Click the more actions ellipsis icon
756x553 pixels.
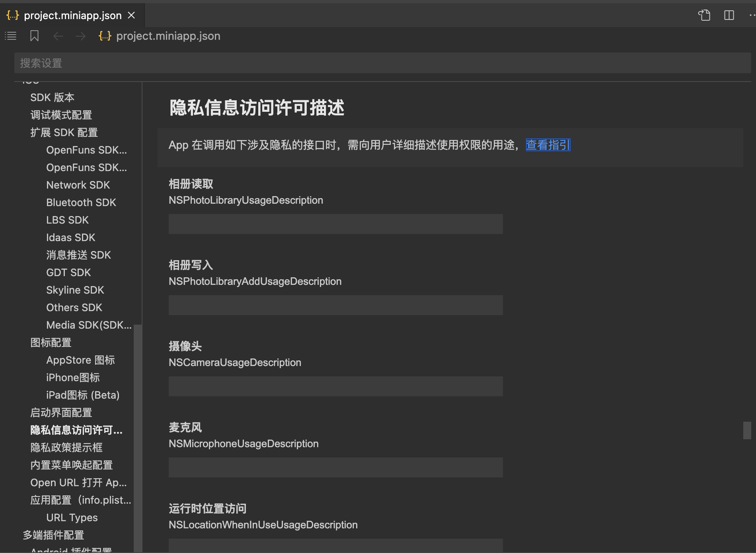[751, 15]
